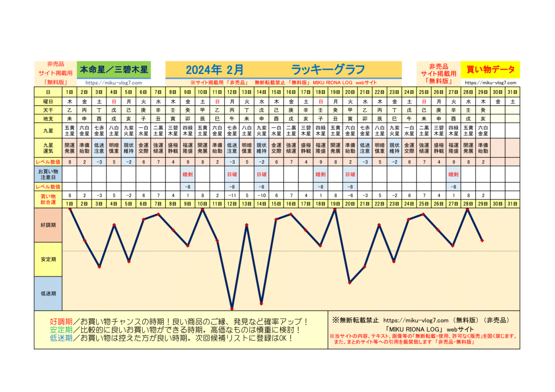Click the yellow 安定期 axis block
The width and height of the screenshot is (555, 392).
tap(48, 259)
